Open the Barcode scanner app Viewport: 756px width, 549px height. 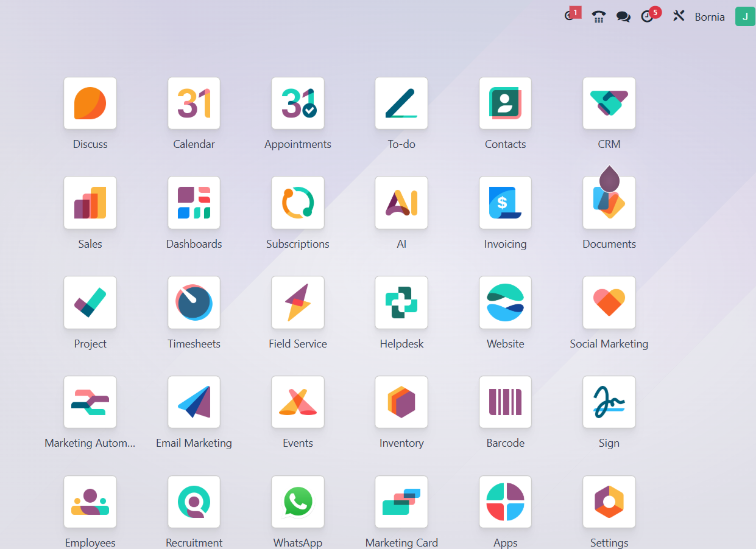point(505,403)
